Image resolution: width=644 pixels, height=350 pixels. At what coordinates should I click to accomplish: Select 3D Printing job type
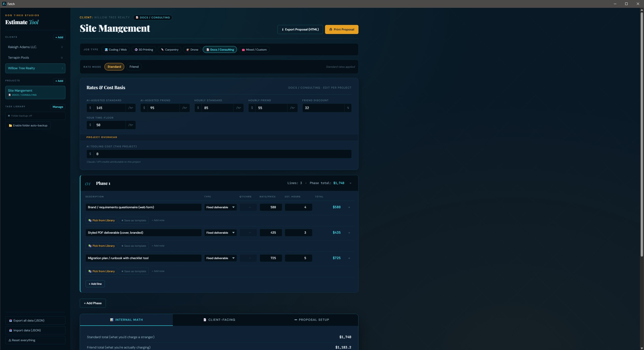tap(144, 50)
